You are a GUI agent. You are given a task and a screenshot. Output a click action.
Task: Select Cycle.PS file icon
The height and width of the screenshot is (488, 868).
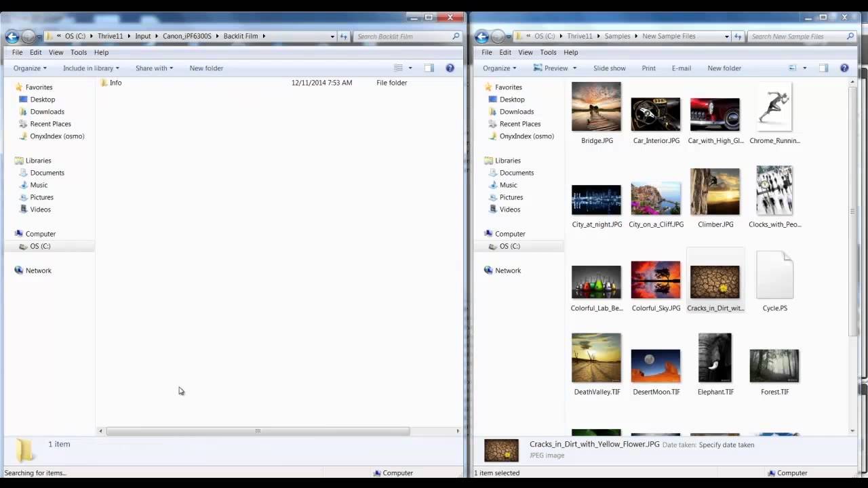774,274
